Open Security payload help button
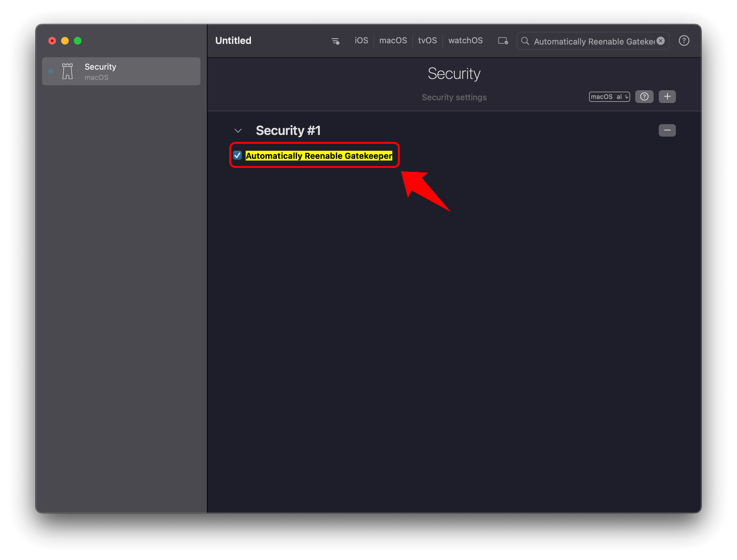Screen dimensions: 737x560 (644, 97)
